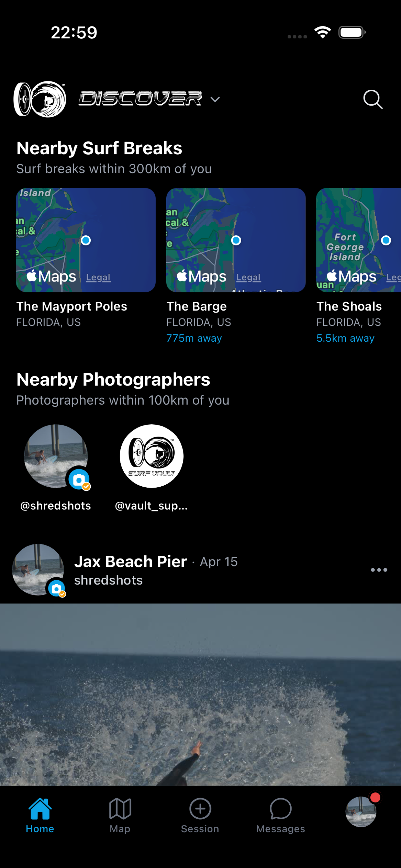Viewport: 401px width, 868px height.
Task: Tap location dot on Mayport Poles map
Action: coord(86,240)
